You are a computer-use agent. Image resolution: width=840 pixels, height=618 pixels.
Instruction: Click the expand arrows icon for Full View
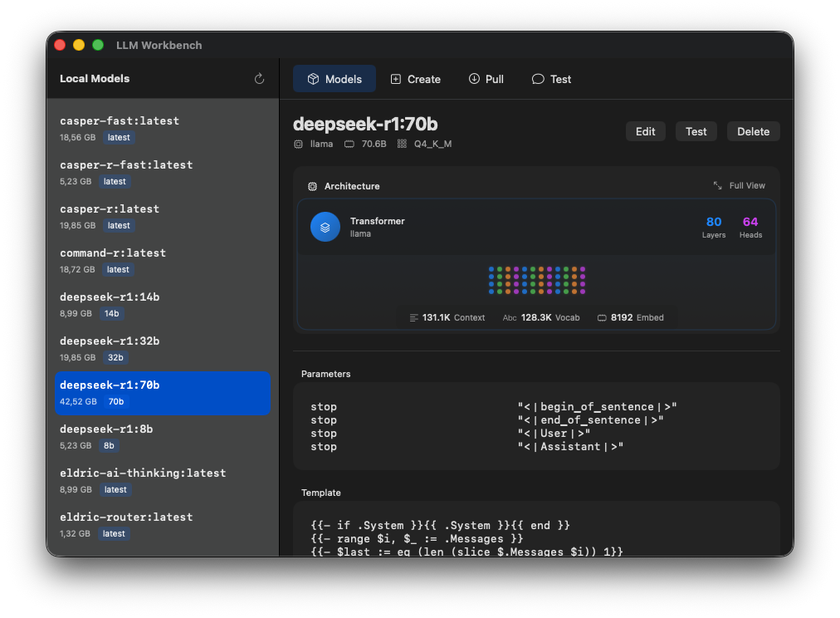[718, 186]
